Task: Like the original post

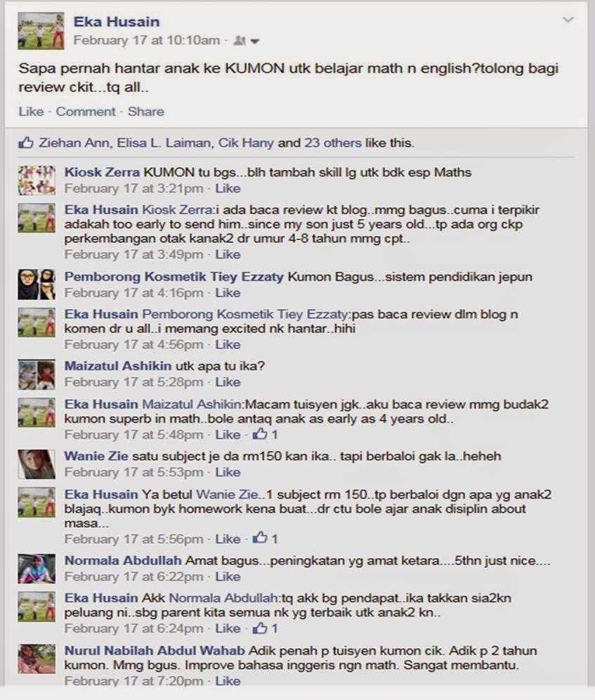Action: point(32,112)
